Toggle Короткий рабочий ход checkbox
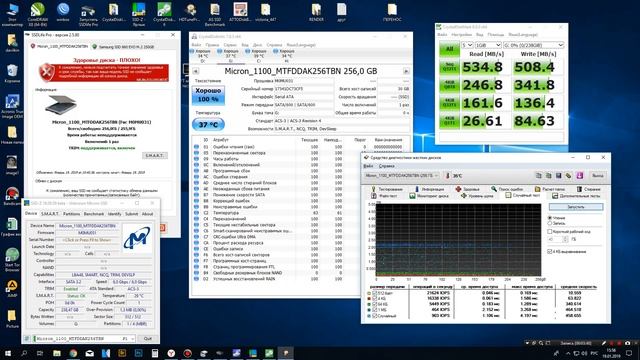 tap(550, 231)
